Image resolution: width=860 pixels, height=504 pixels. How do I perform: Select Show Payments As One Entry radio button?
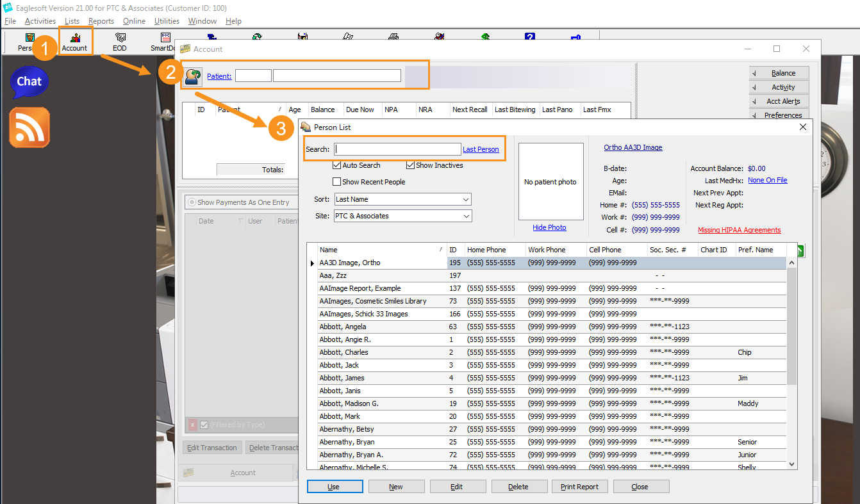191,202
